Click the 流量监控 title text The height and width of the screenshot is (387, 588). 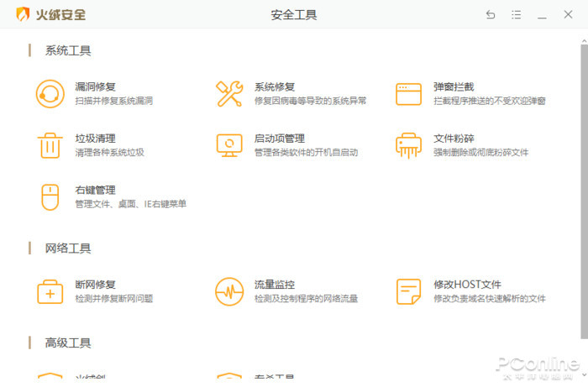click(275, 285)
